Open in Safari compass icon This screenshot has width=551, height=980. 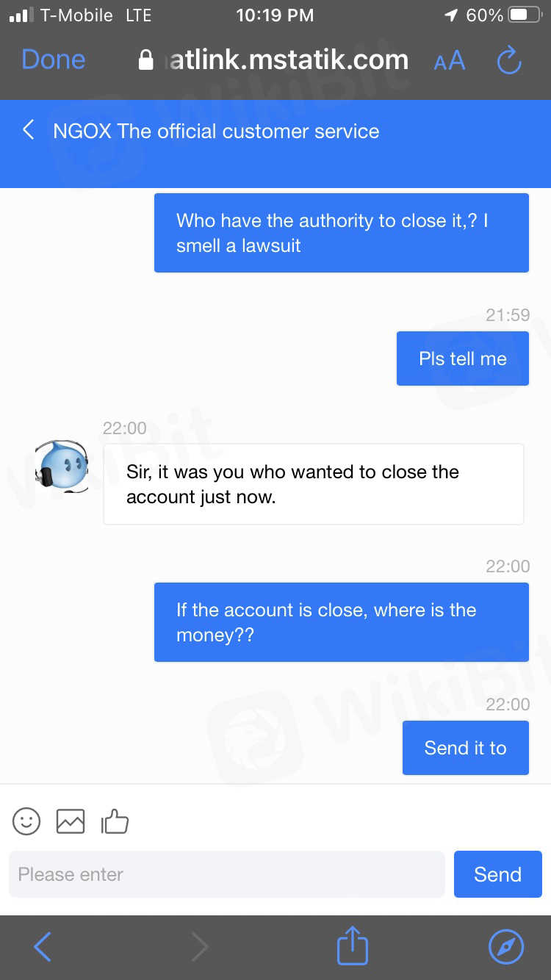[505, 947]
